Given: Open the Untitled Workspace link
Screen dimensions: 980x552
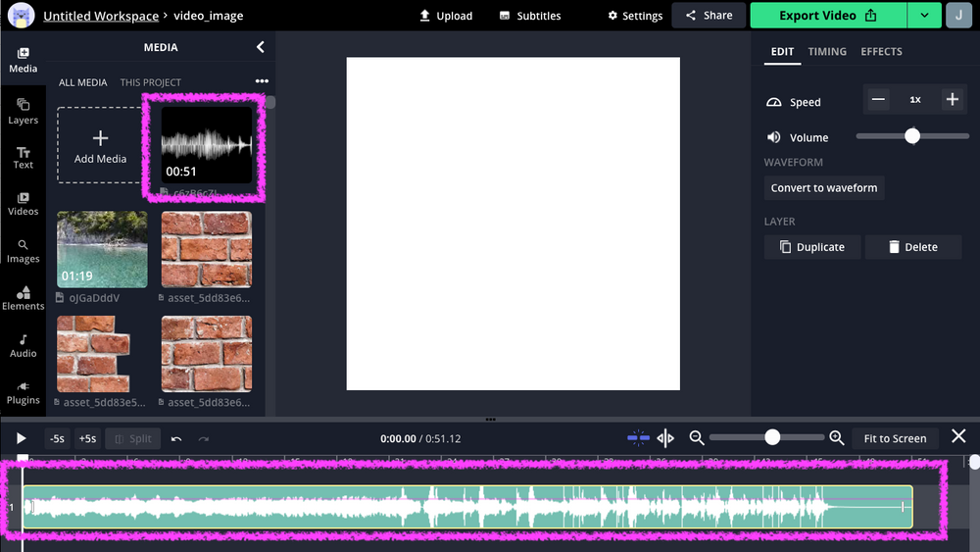Looking at the screenshot, I should [101, 16].
